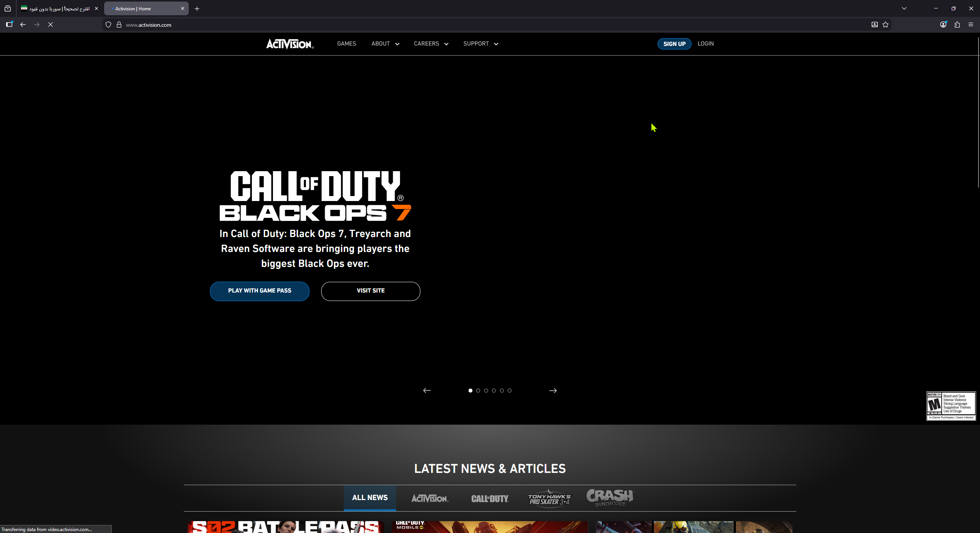Expand the Careers dropdown menu
The width and height of the screenshot is (980, 533).
point(431,44)
